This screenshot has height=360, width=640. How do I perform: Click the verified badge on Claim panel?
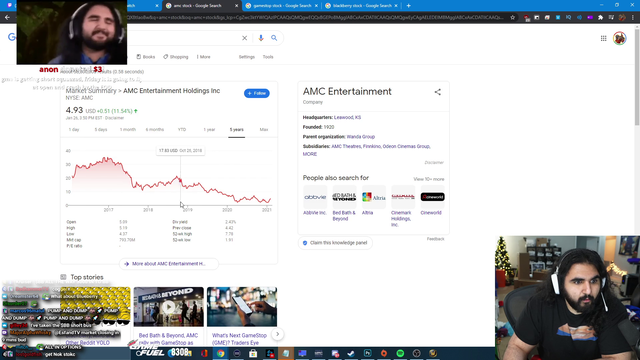coord(305,243)
